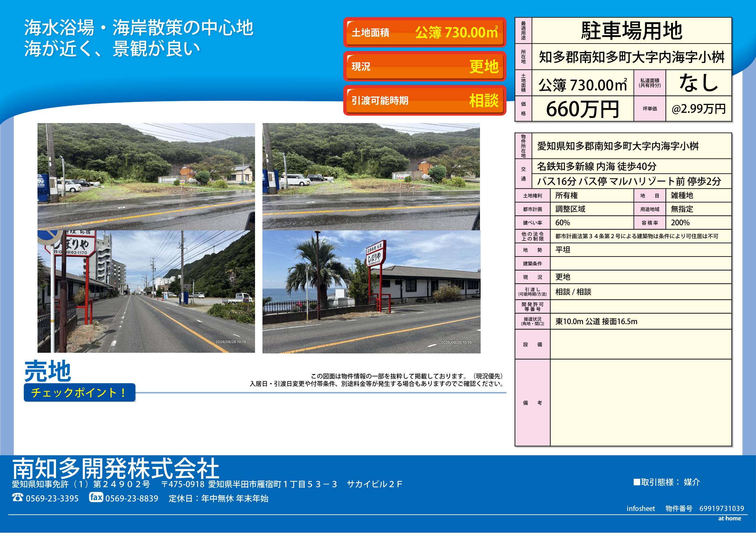Click the fax icon before 0569-23-8839
Screen dimensions: 756x534
point(96,498)
